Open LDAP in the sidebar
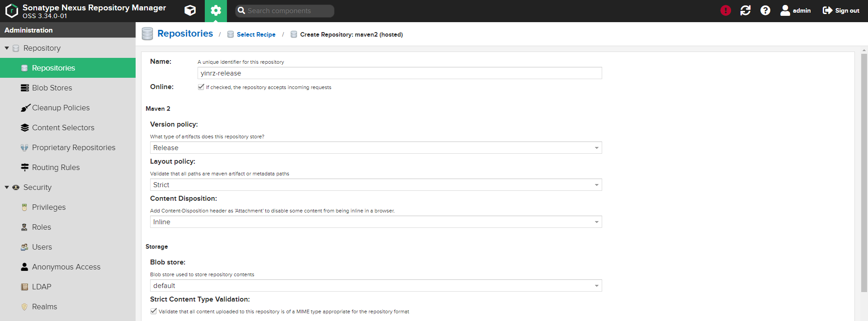The image size is (868, 321). pyautogui.click(x=68, y=287)
